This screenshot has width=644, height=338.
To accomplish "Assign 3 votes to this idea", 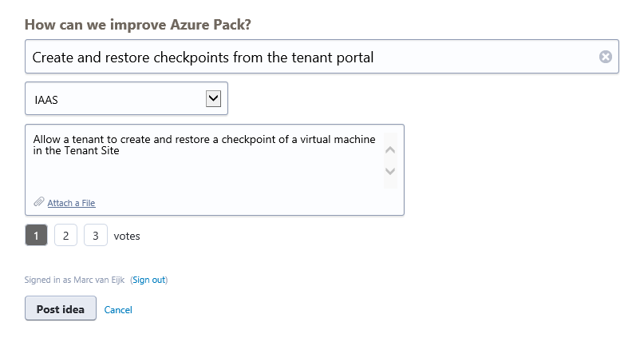I will point(95,236).
